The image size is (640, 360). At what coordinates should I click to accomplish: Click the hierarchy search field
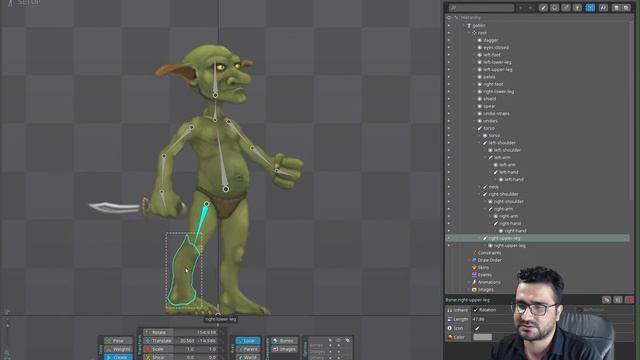coord(481,8)
